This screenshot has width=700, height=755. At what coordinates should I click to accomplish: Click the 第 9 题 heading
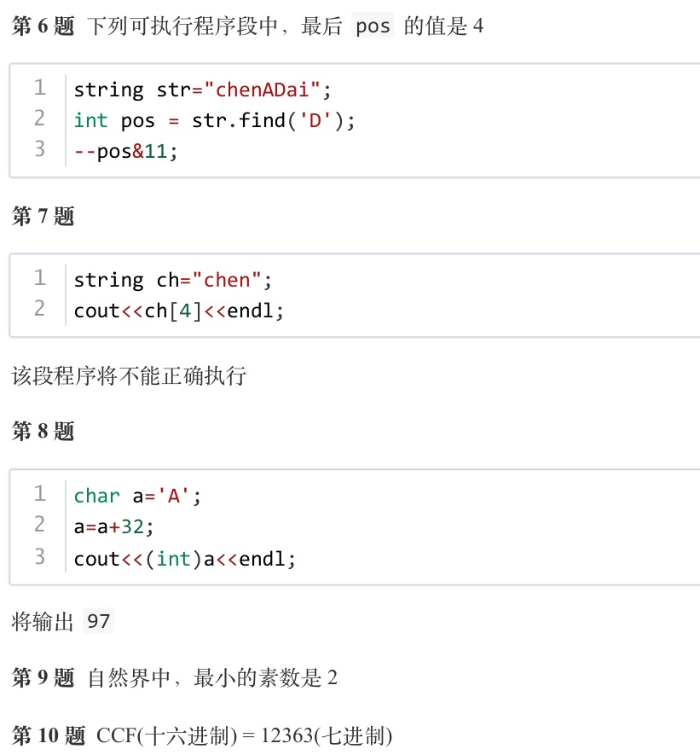pos(43,678)
